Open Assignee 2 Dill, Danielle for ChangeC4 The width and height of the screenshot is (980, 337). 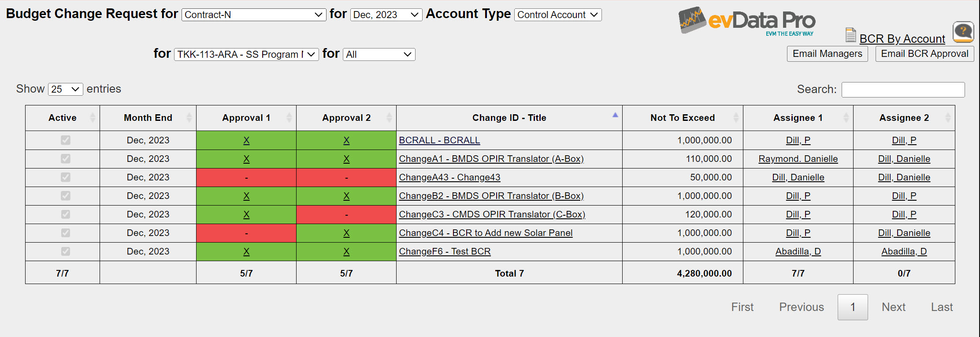(x=904, y=233)
